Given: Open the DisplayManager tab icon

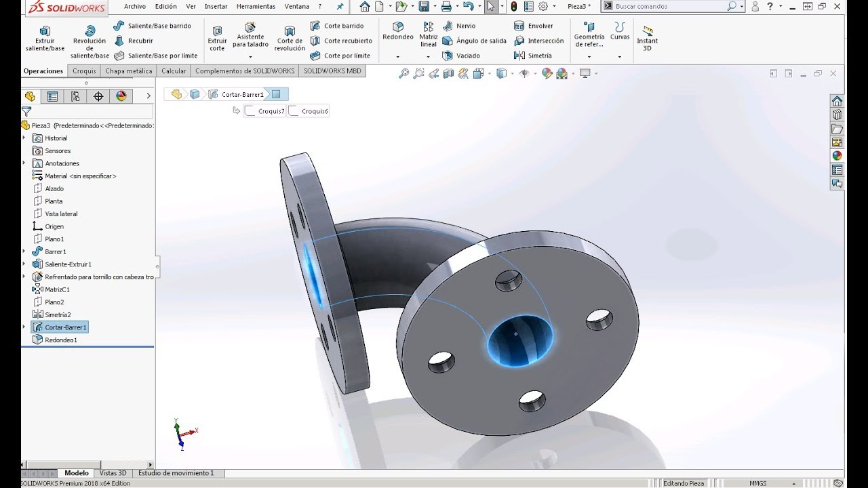Looking at the screenshot, I should [121, 96].
